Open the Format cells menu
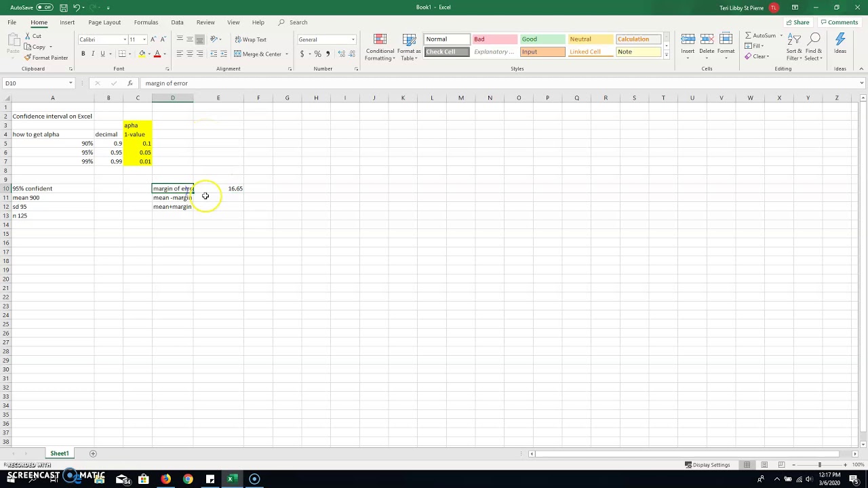Screen dimensions: 868x488 (726, 46)
